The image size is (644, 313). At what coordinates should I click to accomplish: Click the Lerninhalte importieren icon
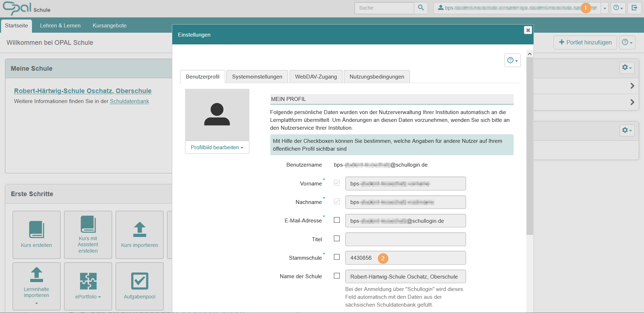click(x=37, y=275)
